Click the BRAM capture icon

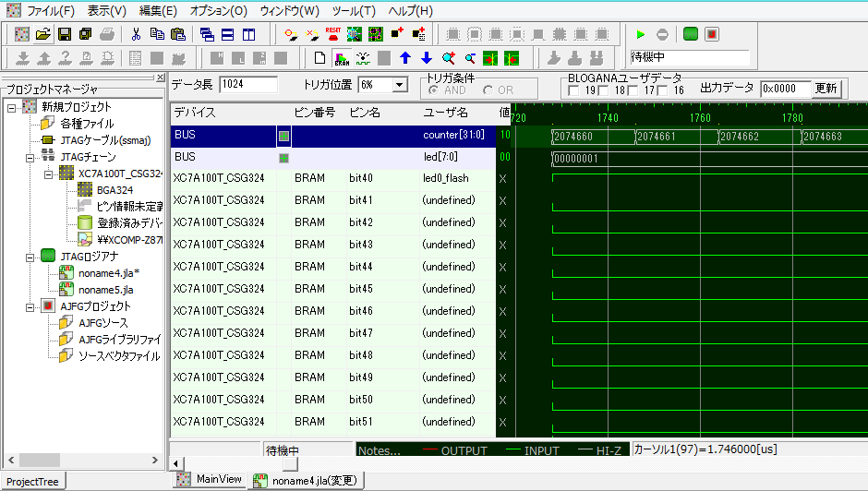point(342,58)
